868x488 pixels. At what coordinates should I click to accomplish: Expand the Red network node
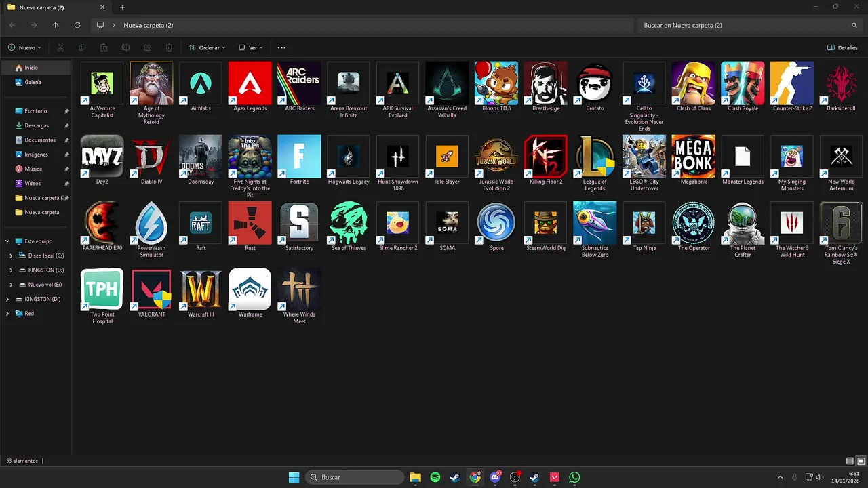[x=7, y=314]
